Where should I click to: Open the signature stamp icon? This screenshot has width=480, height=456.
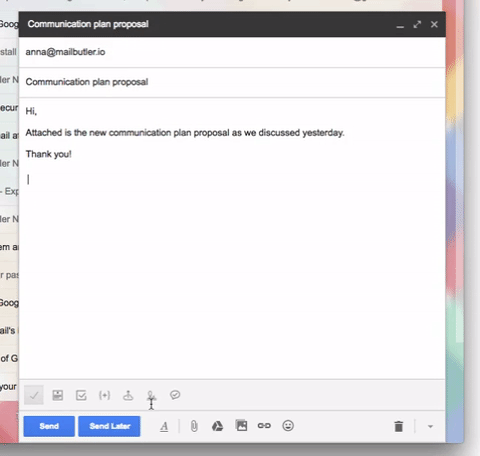pyautogui.click(x=128, y=395)
